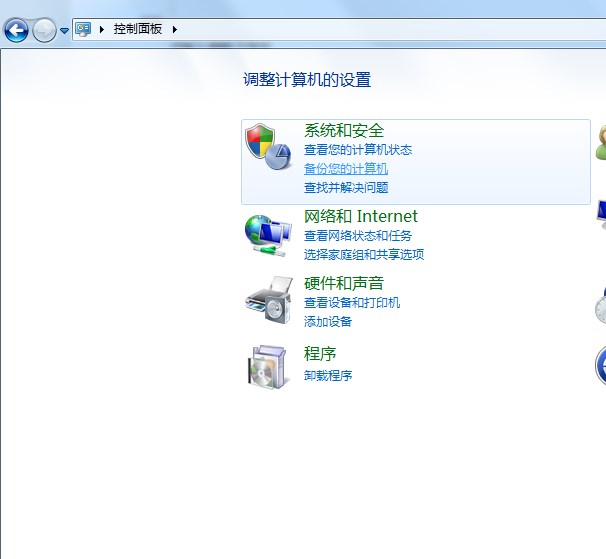Open 查找并解决问题 link

[x=346, y=187]
